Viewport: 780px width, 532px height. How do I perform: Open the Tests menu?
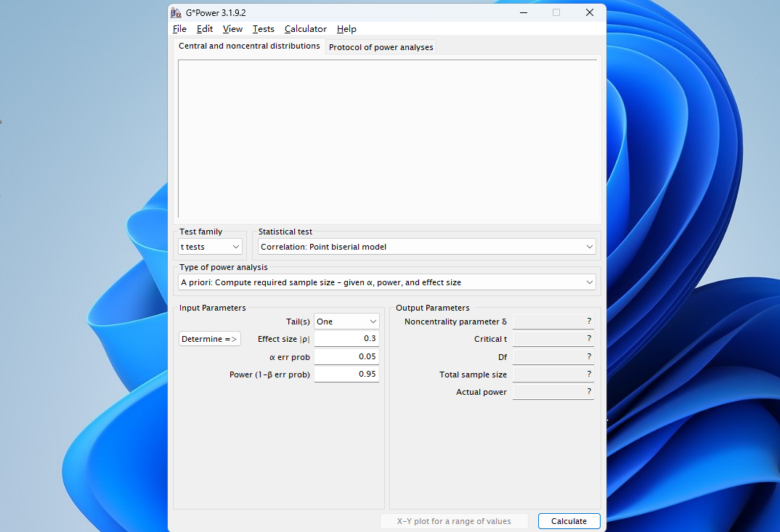point(264,29)
